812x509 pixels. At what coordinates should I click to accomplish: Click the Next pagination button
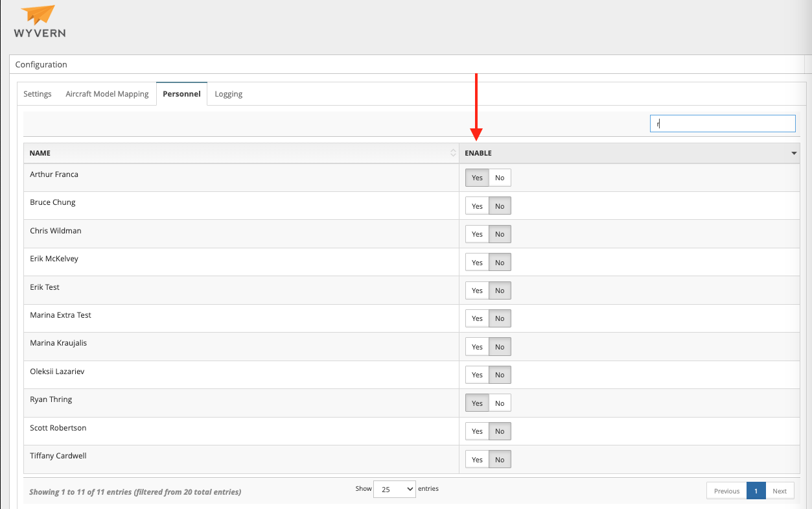pyautogui.click(x=780, y=491)
